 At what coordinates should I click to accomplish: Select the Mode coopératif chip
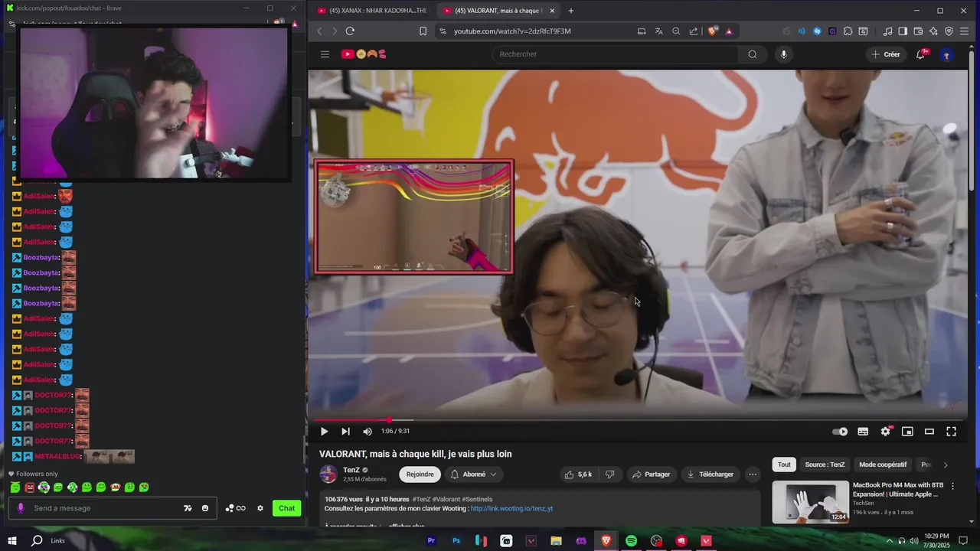pyautogui.click(x=883, y=465)
